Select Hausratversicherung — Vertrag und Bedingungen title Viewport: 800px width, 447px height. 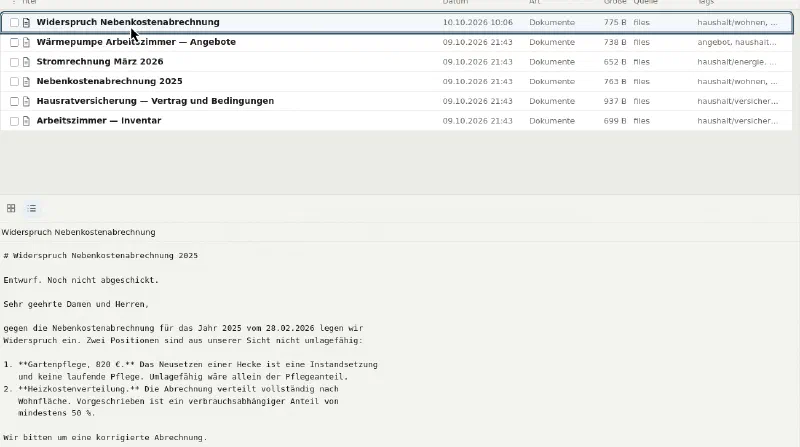pos(155,101)
